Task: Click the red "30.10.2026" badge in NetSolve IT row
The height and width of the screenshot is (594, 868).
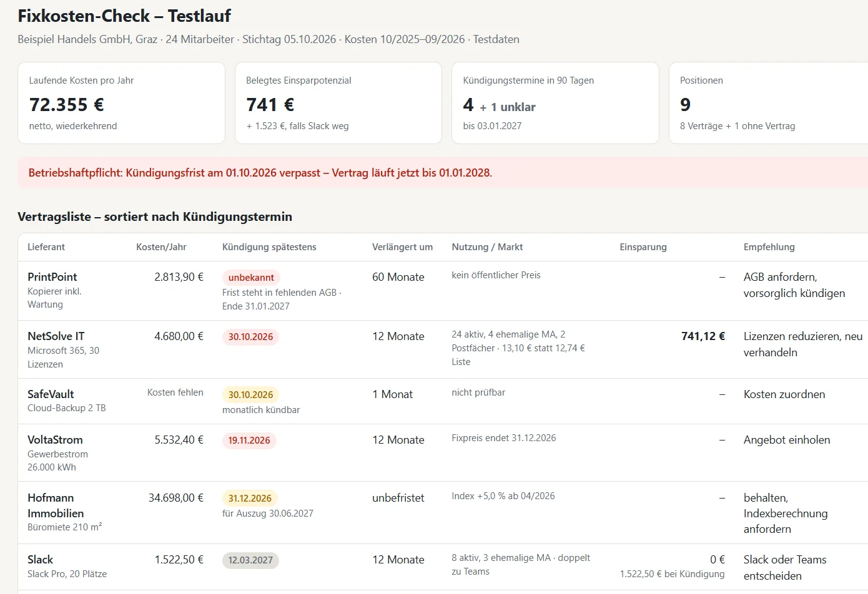Action: (x=250, y=337)
